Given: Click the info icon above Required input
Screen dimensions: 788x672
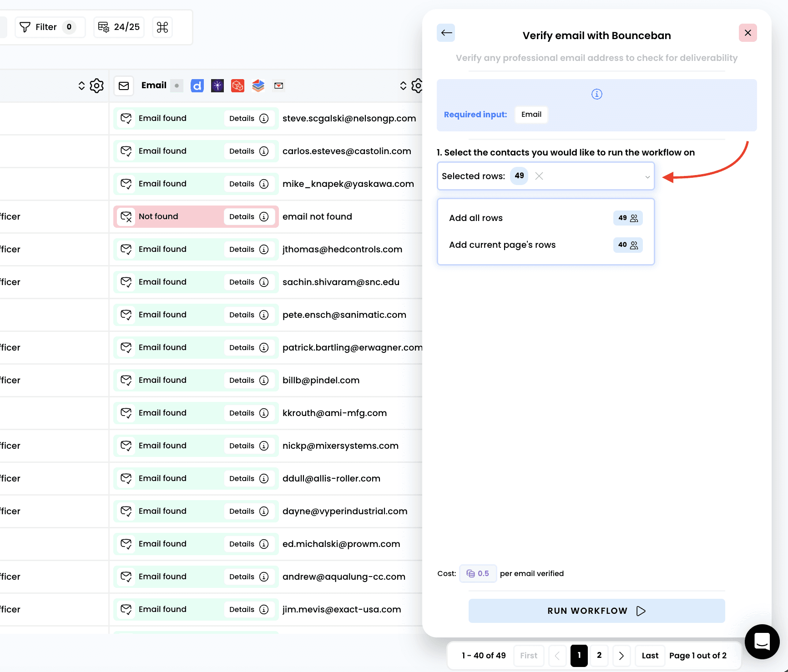Looking at the screenshot, I should pyautogui.click(x=596, y=94).
